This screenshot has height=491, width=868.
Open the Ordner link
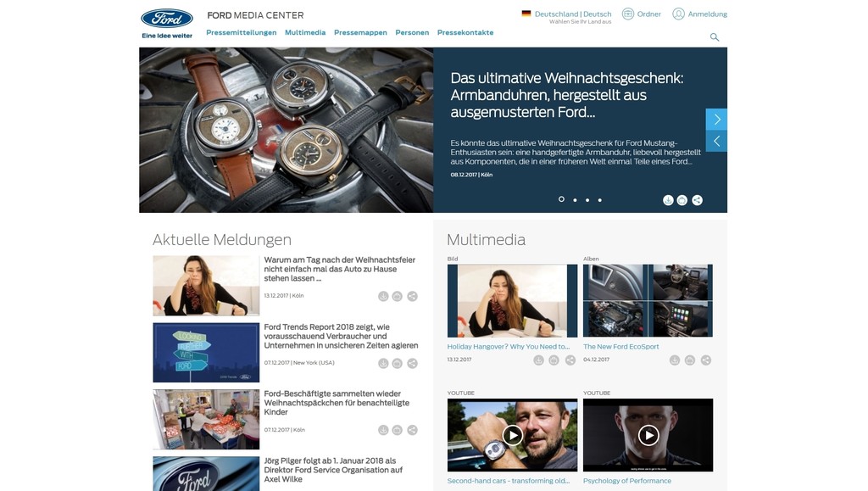click(x=648, y=14)
